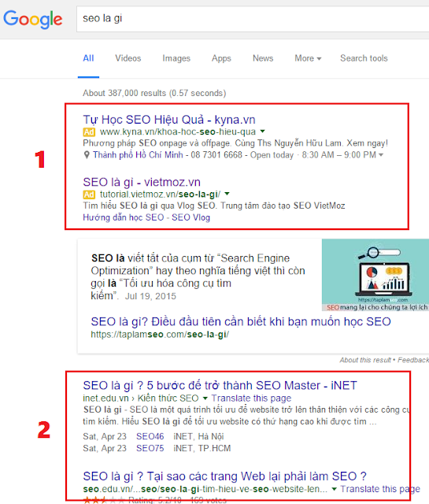Open 'Tự Học SEO Hiệu Quả - kyna.vn' ad
This screenshot has width=429, height=504.
click(x=169, y=120)
